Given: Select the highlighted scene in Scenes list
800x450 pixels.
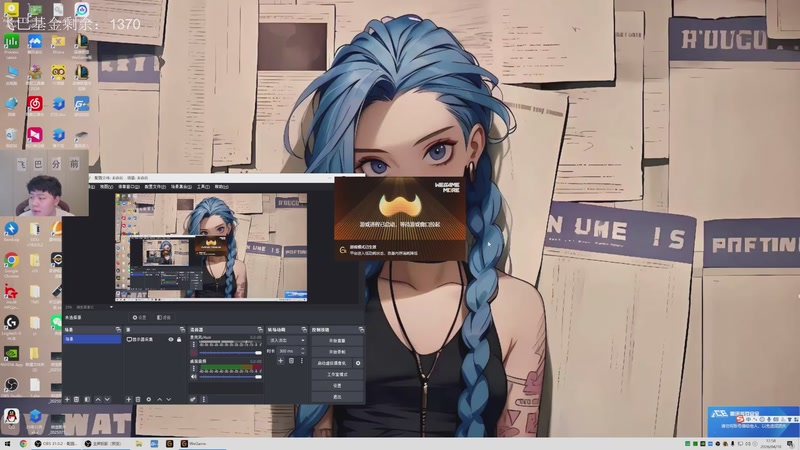Looking at the screenshot, I should (92, 339).
